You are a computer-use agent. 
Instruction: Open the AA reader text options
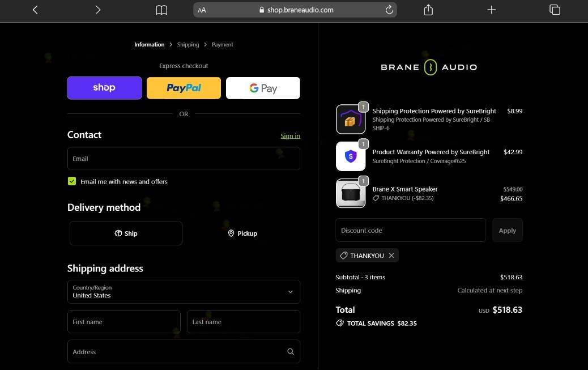click(202, 10)
